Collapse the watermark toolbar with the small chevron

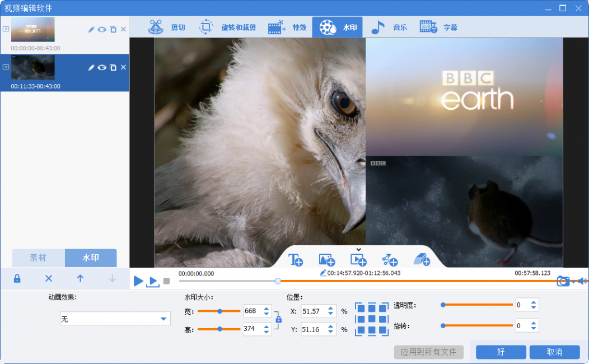click(359, 249)
